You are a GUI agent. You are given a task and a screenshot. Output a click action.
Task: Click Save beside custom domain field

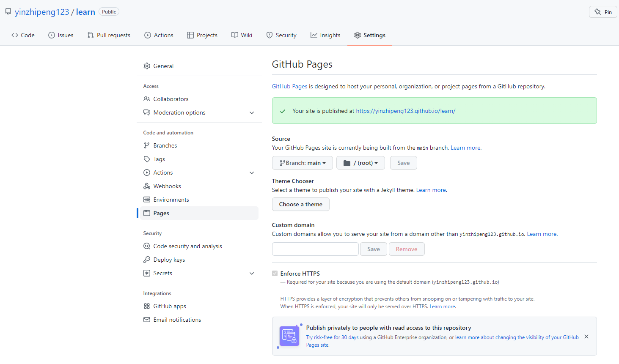pos(374,249)
